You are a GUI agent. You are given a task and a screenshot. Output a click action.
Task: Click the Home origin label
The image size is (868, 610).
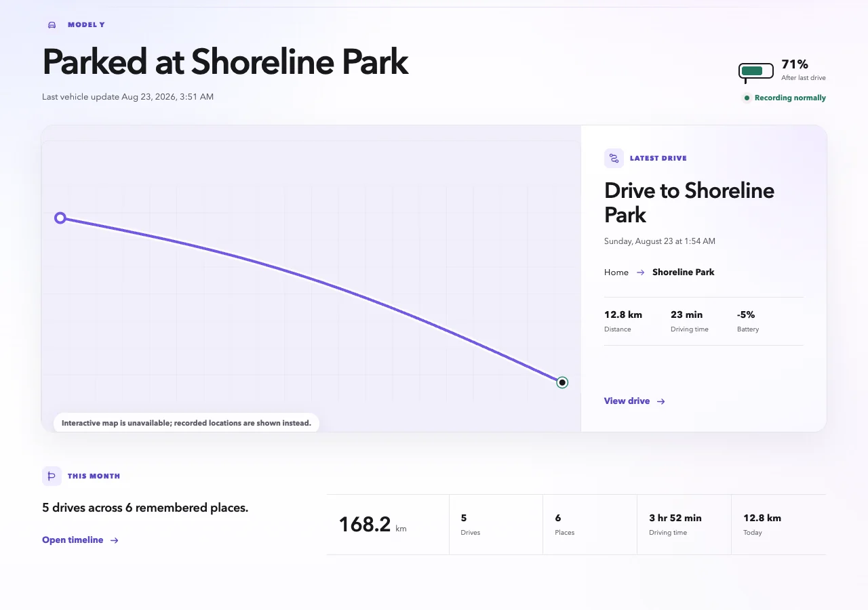(616, 272)
